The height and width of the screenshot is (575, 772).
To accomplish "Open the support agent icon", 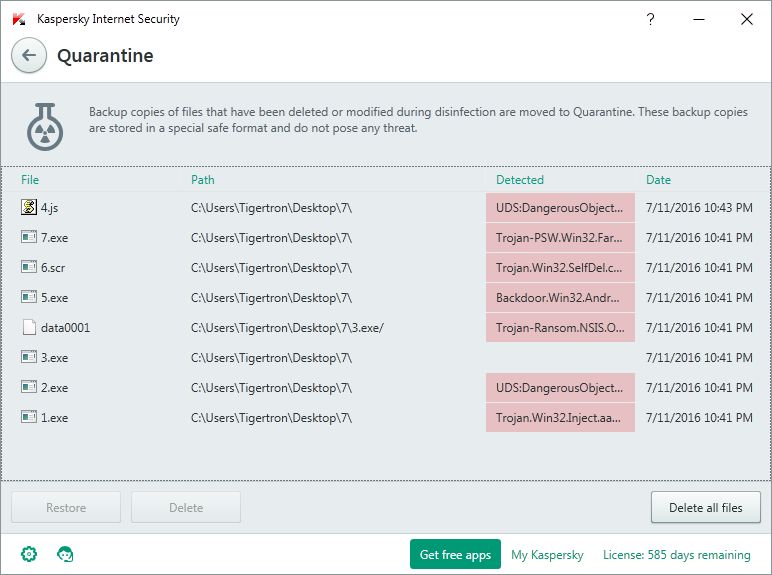I will coord(65,554).
